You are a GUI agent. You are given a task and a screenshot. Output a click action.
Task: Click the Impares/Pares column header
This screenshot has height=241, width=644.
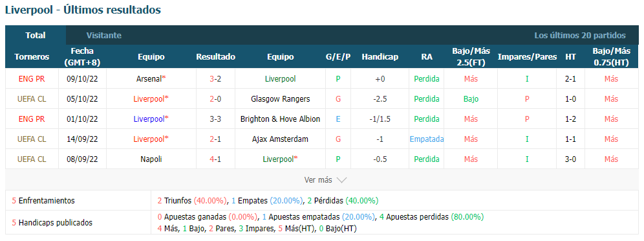(527, 57)
